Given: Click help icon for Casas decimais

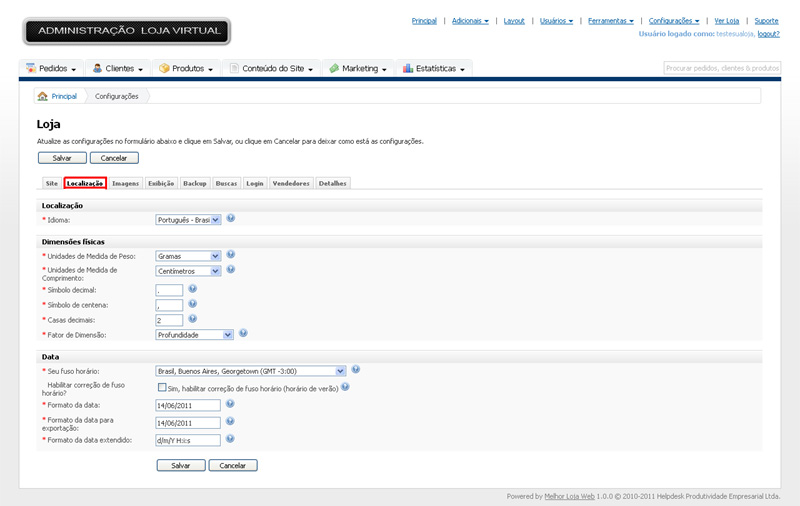Looking at the screenshot, I should [192, 319].
